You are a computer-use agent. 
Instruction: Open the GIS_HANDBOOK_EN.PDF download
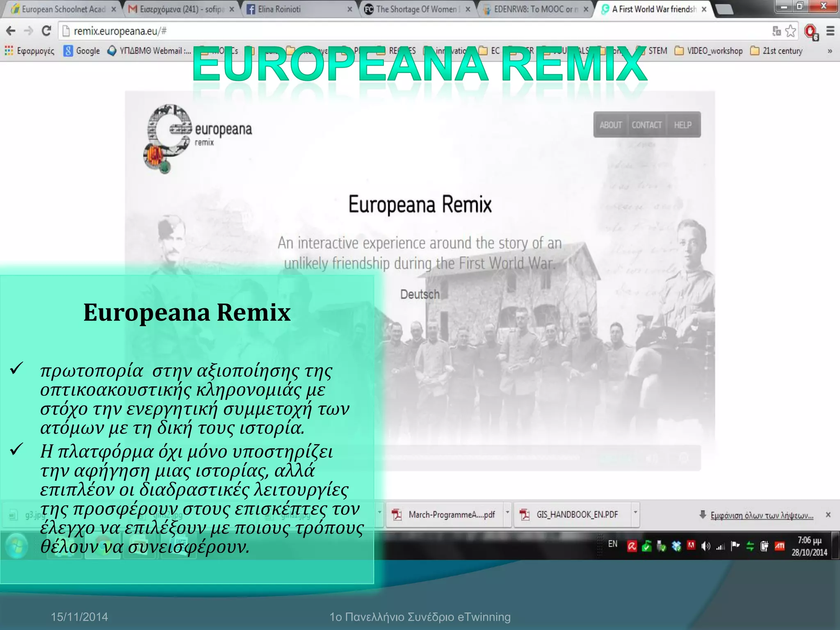click(573, 514)
